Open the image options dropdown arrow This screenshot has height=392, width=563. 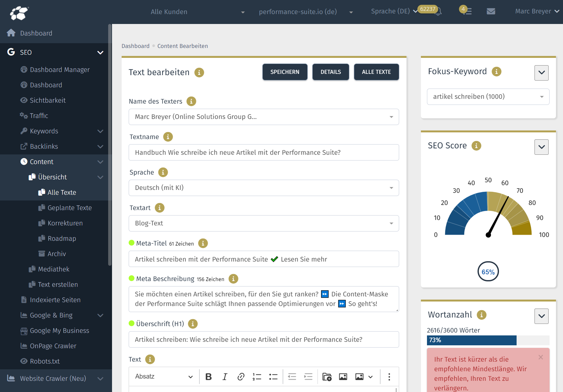tap(371, 377)
